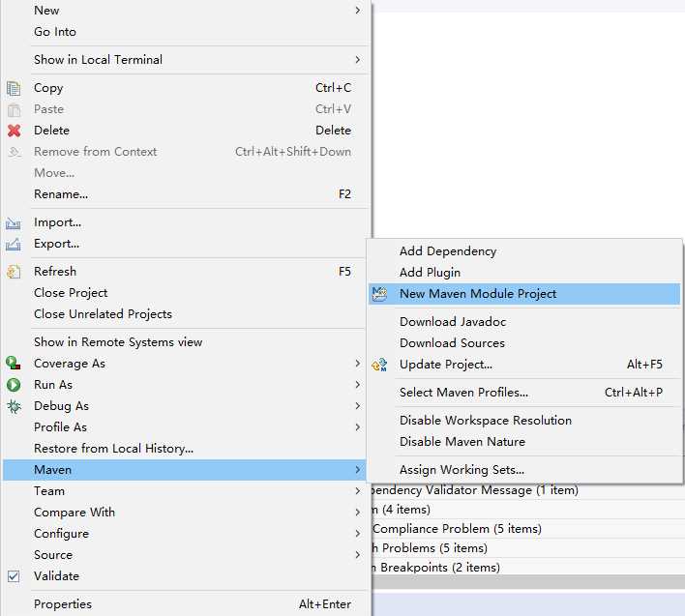
Task: Click the Update Project icon
Action: coord(379,365)
